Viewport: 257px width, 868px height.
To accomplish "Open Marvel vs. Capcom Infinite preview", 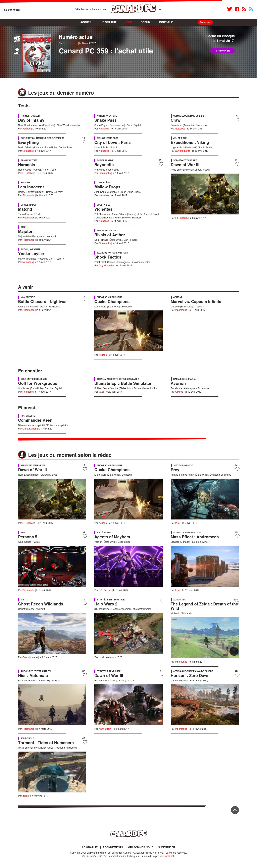I will [196, 302].
